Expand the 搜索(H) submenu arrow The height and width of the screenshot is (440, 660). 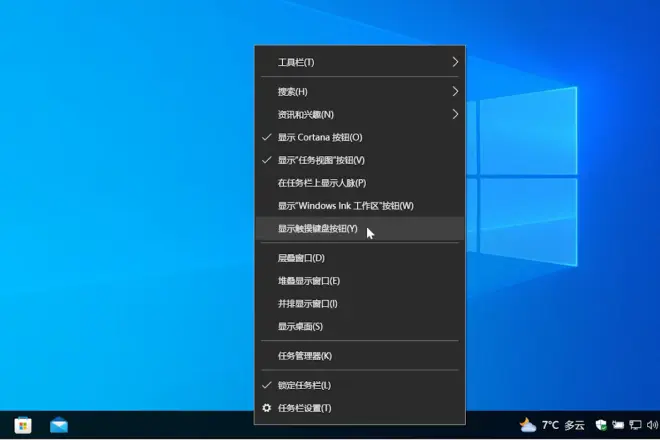click(455, 91)
